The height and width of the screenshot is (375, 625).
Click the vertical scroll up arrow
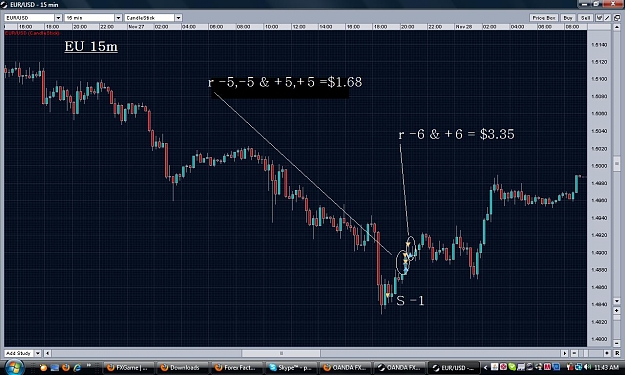617,27
